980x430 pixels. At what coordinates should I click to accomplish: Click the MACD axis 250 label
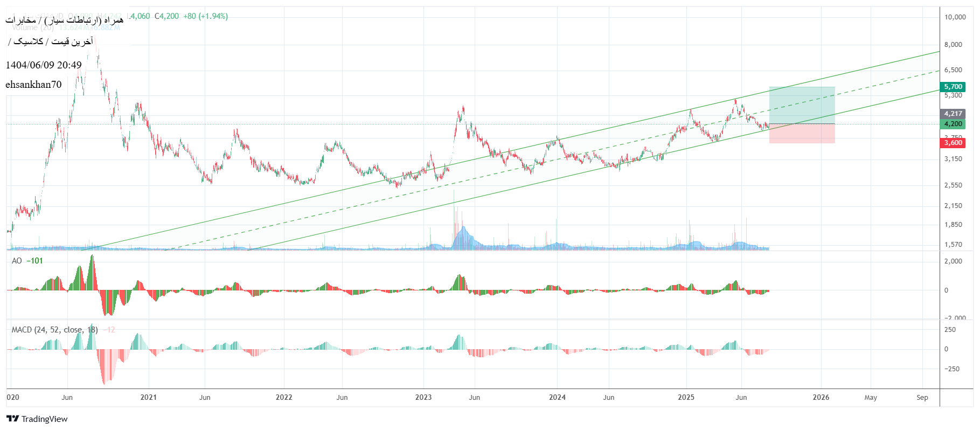(950, 330)
